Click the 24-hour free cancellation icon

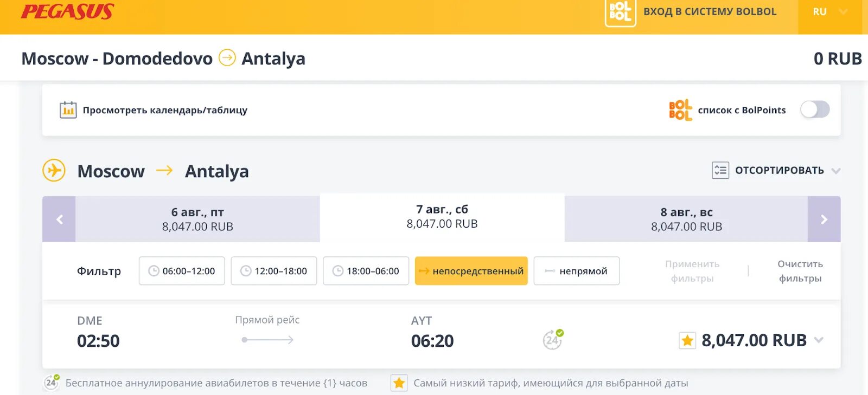click(x=553, y=340)
